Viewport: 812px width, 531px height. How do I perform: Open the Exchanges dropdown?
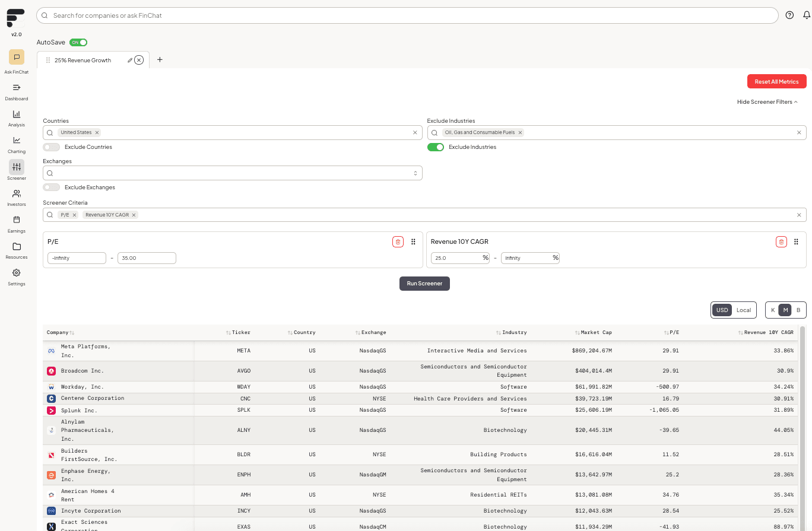[x=233, y=173]
